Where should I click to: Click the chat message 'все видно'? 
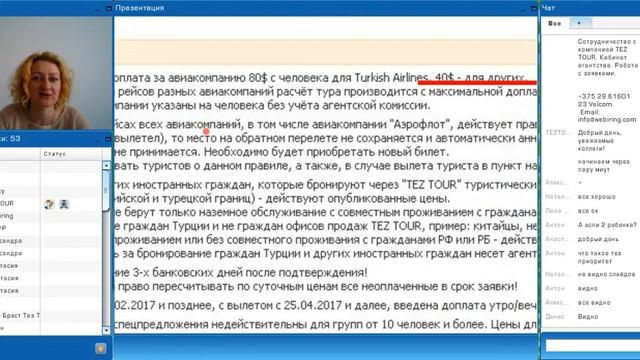click(594, 303)
